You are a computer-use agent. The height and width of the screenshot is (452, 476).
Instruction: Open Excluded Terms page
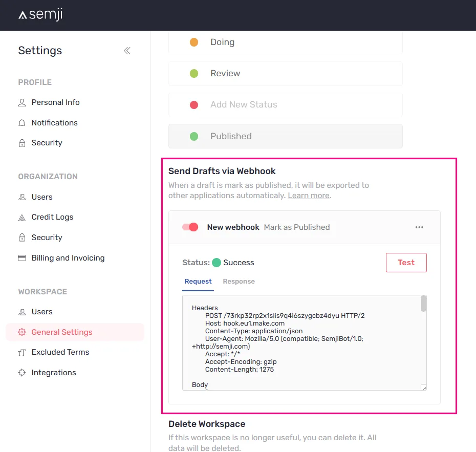pyautogui.click(x=60, y=352)
